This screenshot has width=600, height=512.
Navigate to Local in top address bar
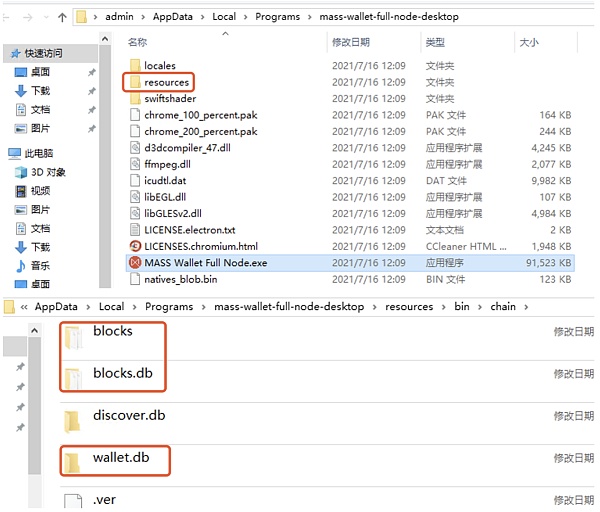[224, 17]
